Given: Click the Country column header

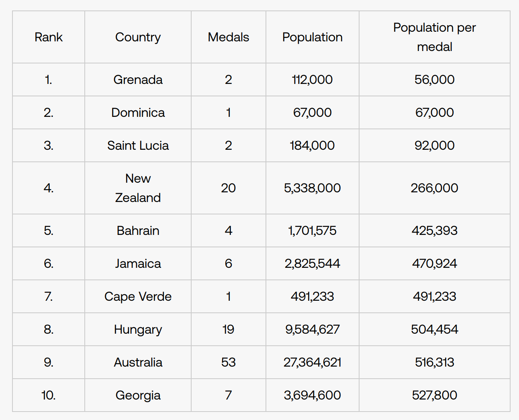Looking at the screenshot, I should coord(138,37).
